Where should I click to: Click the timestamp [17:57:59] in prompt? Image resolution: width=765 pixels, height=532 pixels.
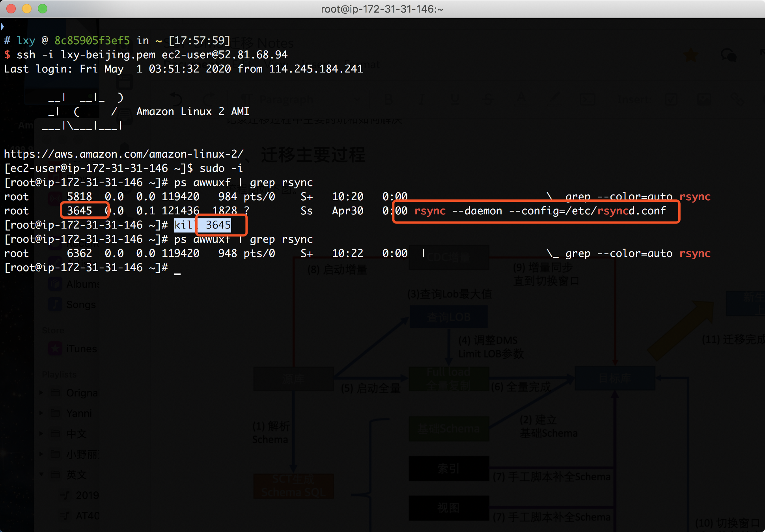pos(199,41)
